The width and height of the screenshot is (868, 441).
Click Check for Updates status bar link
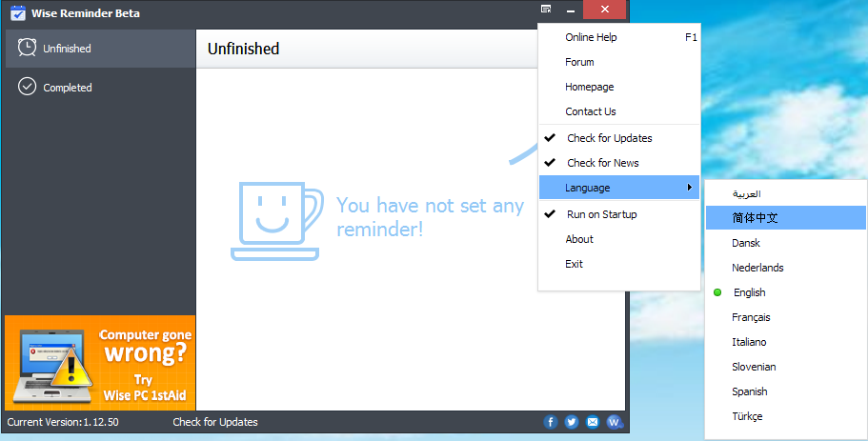(x=215, y=422)
